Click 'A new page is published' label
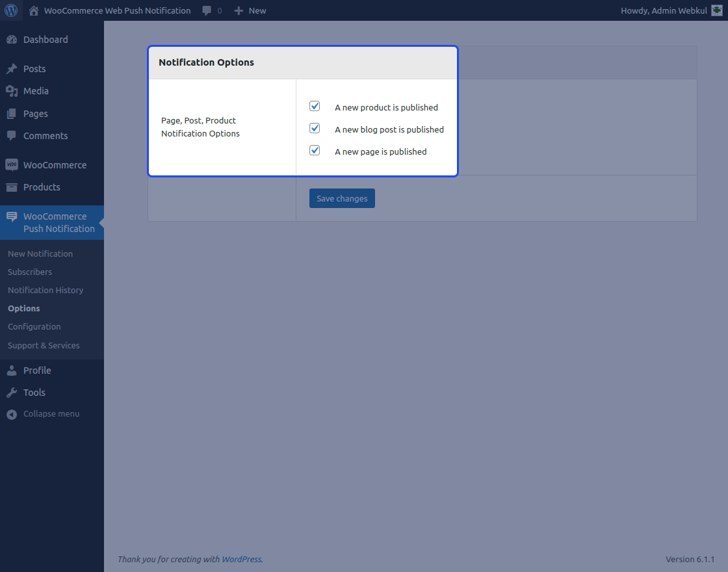728x572 pixels. [381, 152]
